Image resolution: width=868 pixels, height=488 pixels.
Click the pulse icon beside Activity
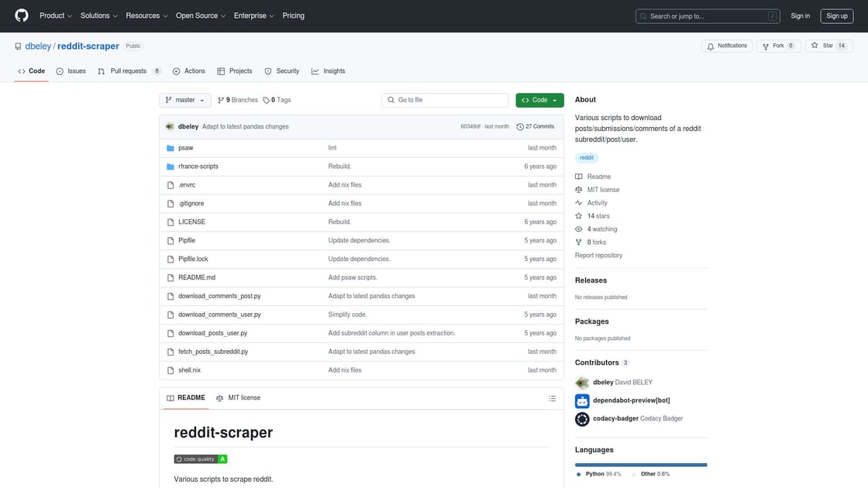[578, 203]
